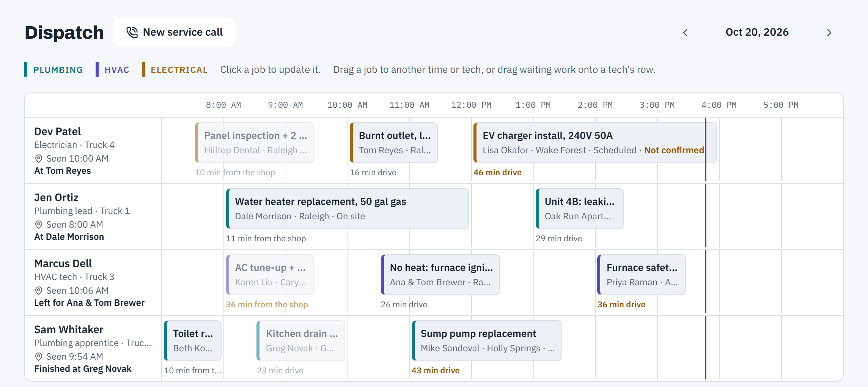Click the 43 min drive warning
Image resolution: width=868 pixels, height=387 pixels.
[x=436, y=371]
